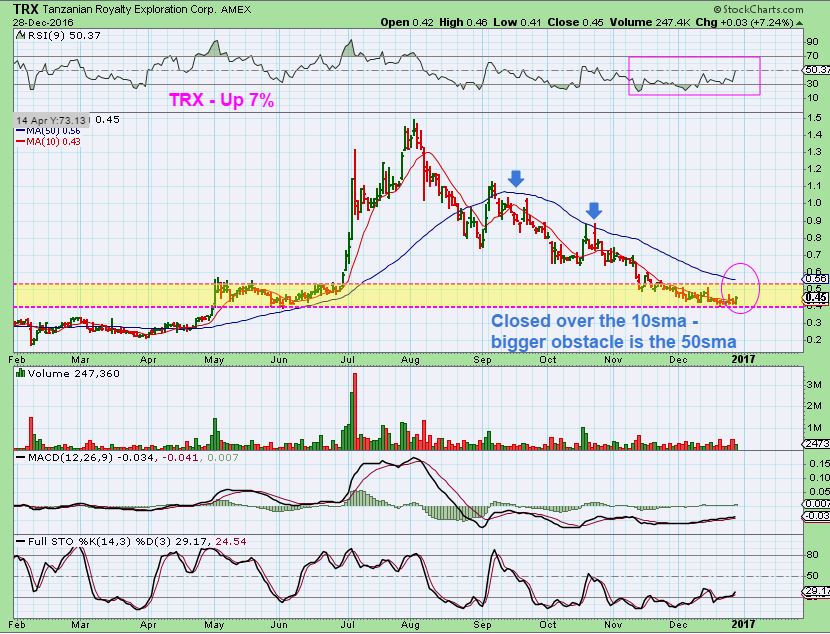Image resolution: width=830 pixels, height=634 pixels.
Task: Click the 29.17 tag on stochastic axis
Action: pos(816,591)
